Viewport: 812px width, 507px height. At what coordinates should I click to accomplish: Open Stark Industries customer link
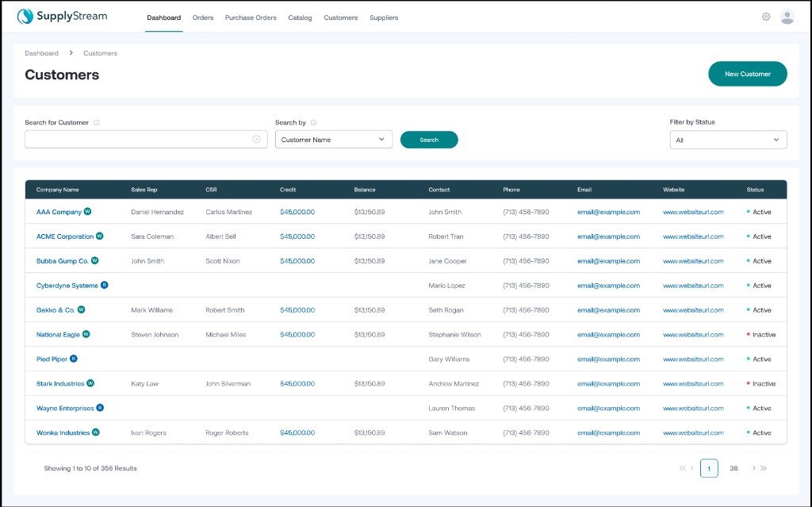60,383
